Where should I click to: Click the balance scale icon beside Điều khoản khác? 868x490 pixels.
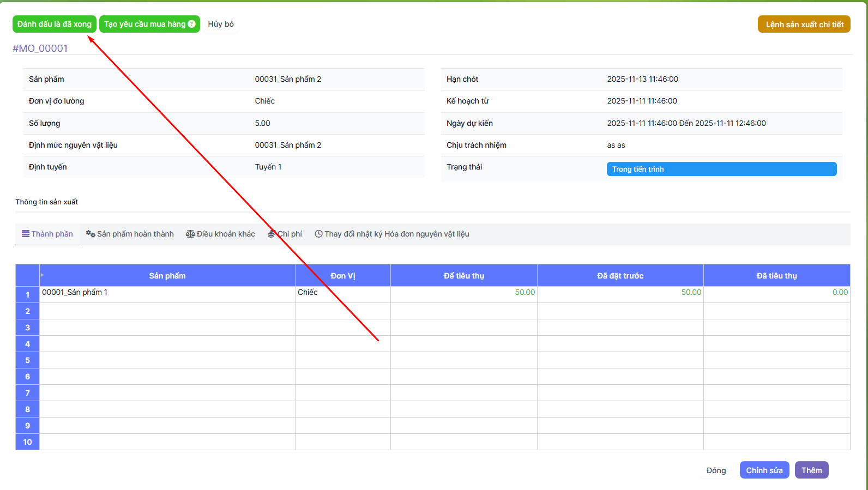click(x=190, y=234)
